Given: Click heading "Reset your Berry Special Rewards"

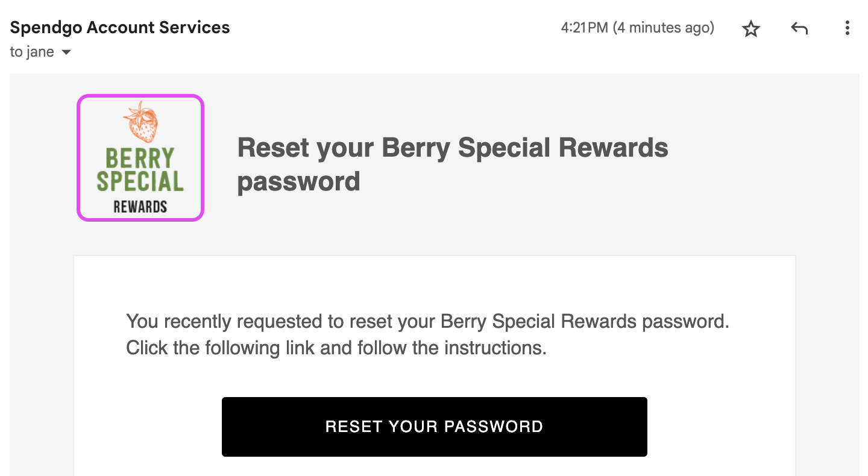Looking at the screenshot, I should pos(452,148).
